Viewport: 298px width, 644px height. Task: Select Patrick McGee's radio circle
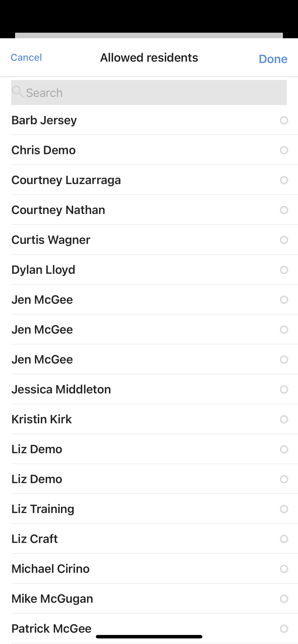pyautogui.click(x=284, y=628)
